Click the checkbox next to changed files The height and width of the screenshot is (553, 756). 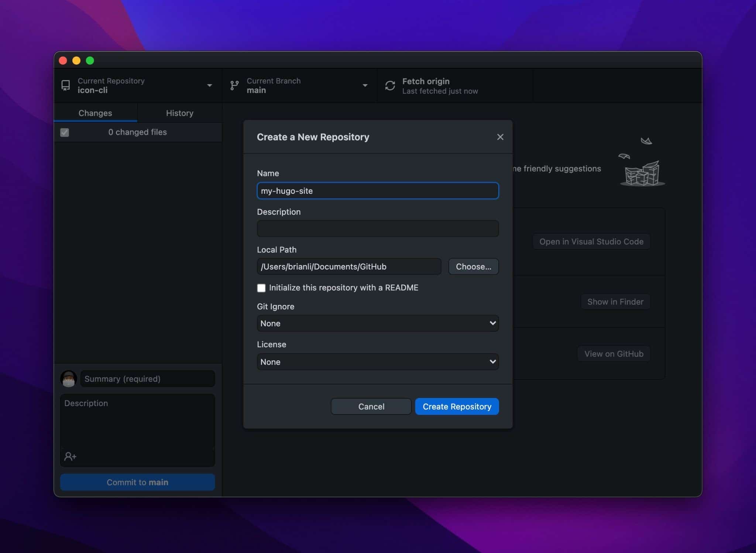[65, 132]
